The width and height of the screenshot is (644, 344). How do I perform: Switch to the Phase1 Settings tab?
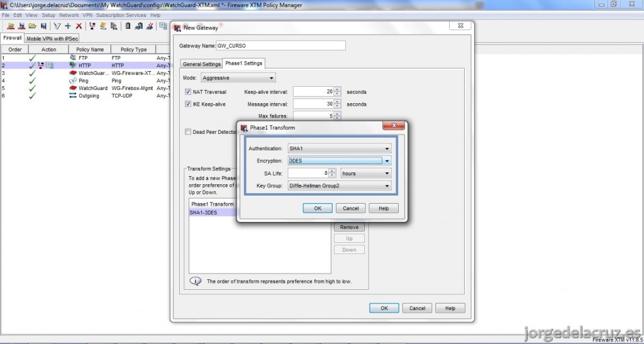coord(244,64)
